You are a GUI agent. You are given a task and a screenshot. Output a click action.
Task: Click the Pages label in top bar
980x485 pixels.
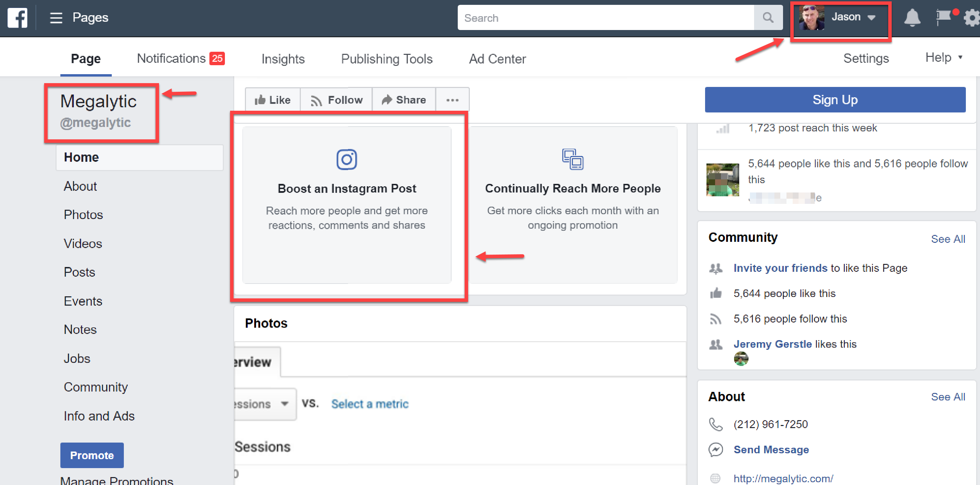pos(90,18)
